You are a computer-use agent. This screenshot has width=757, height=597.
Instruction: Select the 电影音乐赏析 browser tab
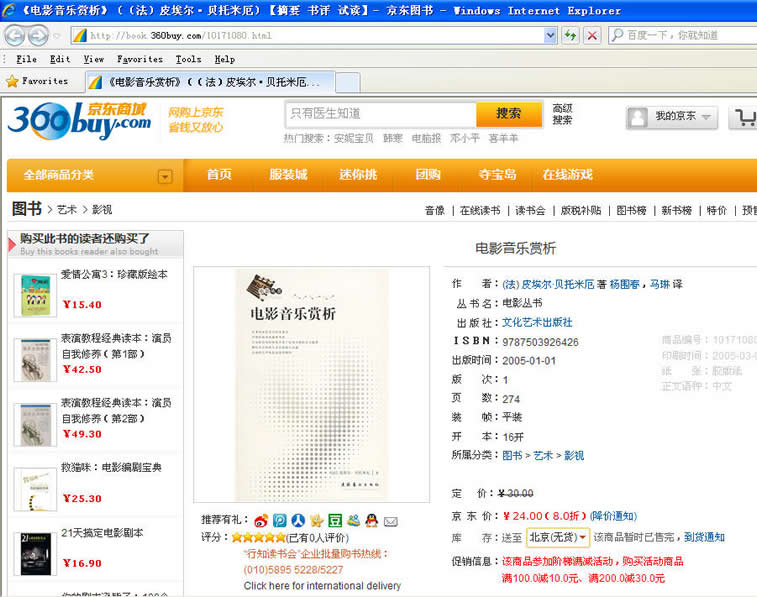(x=210, y=82)
